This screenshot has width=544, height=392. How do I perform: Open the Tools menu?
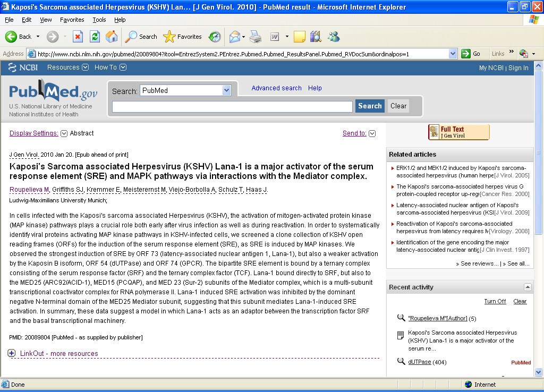(x=99, y=20)
